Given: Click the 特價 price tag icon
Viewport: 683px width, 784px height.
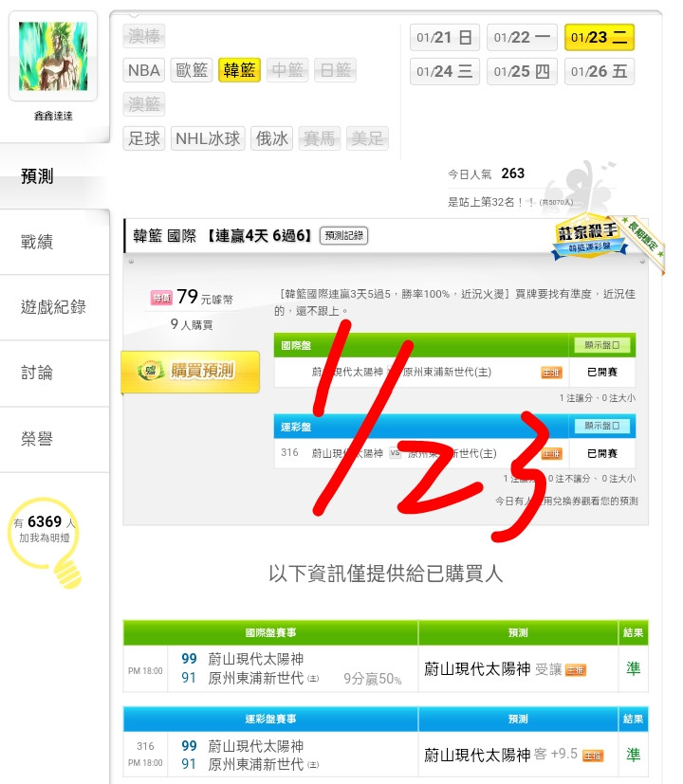Looking at the screenshot, I should click(x=161, y=298).
